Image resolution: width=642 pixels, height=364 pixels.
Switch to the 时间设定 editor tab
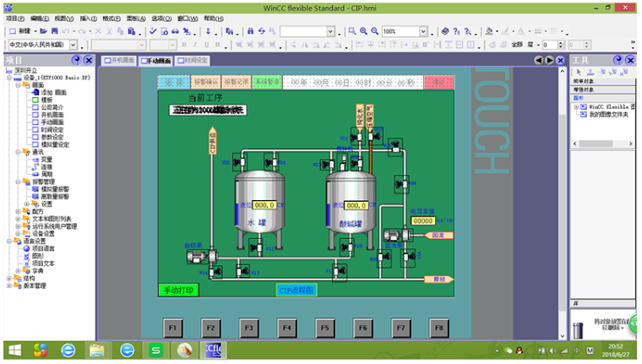pyautogui.click(x=192, y=61)
